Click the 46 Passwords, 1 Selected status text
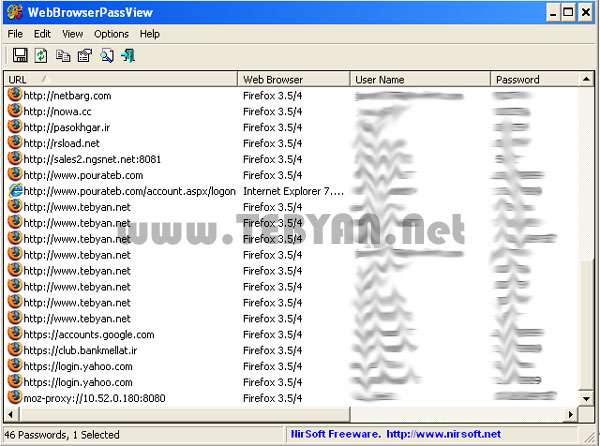600x446 pixels. (x=62, y=435)
